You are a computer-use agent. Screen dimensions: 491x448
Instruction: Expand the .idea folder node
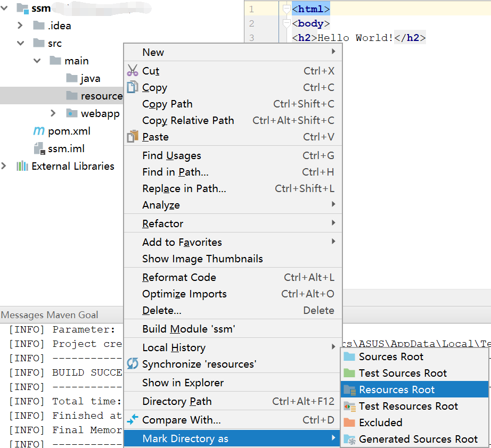coord(20,26)
